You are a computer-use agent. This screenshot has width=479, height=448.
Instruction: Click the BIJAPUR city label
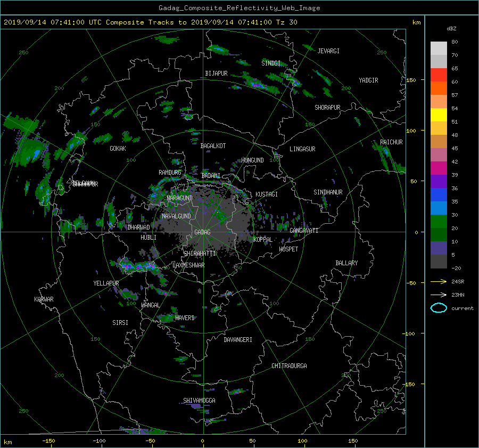coord(216,74)
